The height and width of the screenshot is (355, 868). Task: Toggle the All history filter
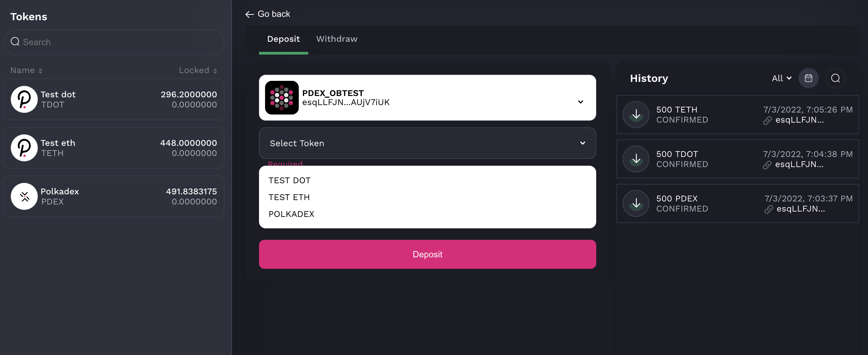[781, 78]
